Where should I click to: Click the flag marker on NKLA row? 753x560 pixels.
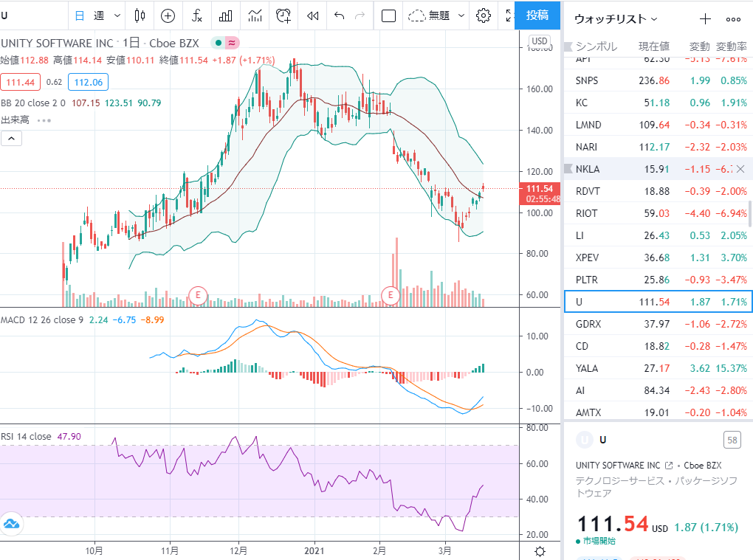pos(568,169)
